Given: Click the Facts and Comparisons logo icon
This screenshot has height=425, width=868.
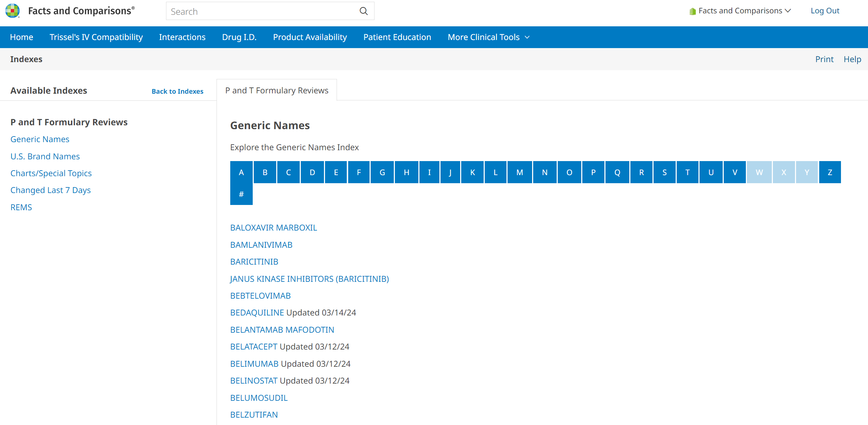Looking at the screenshot, I should (13, 11).
